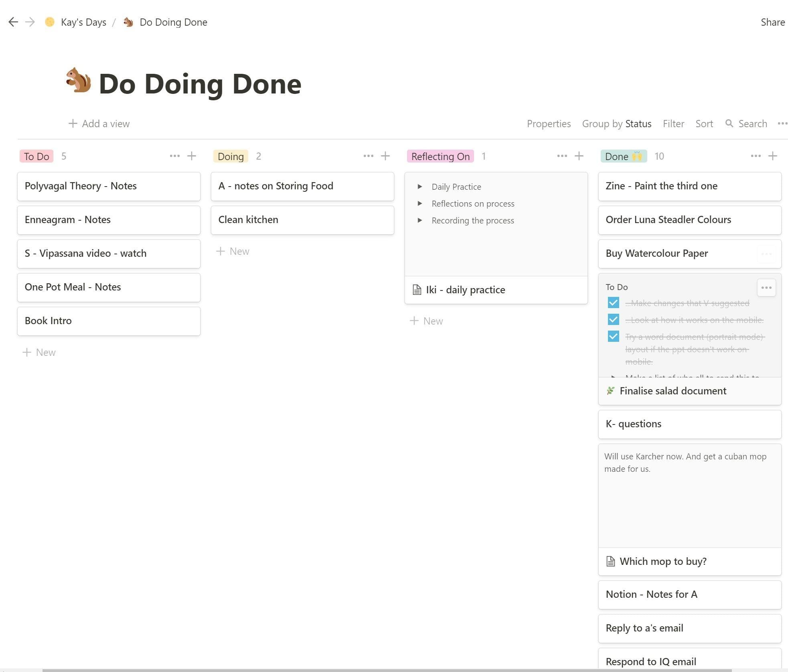Open S - Vipassana video - watch card
This screenshot has width=788, height=672.
click(x=109, y=254)
